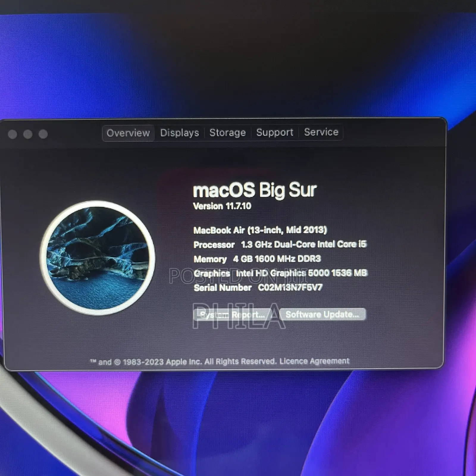The width and height of the screenshot is (476, 476).
Task: Go to the Support tab
Action: tap(275, 132)
